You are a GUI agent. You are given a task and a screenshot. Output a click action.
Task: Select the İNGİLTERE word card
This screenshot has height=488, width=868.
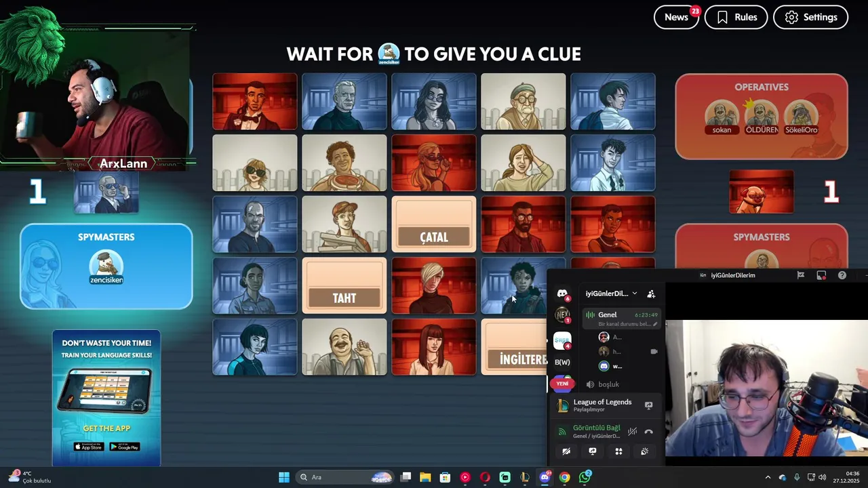(514, 347)
